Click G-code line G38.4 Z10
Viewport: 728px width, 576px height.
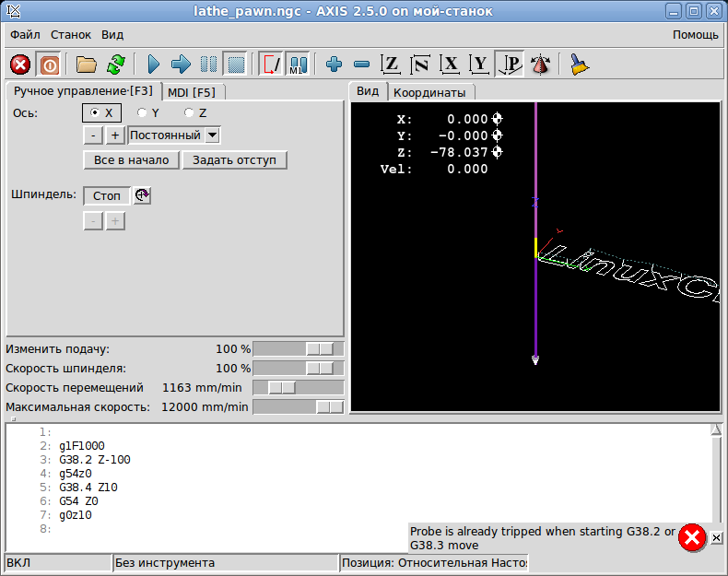tap(88, 488)
